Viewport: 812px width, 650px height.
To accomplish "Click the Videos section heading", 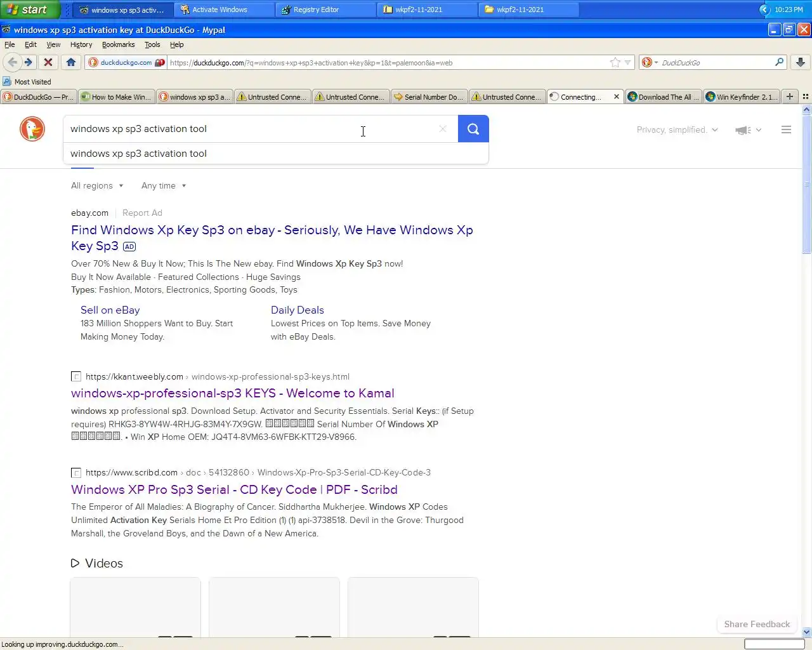I will tap(97, 564).
